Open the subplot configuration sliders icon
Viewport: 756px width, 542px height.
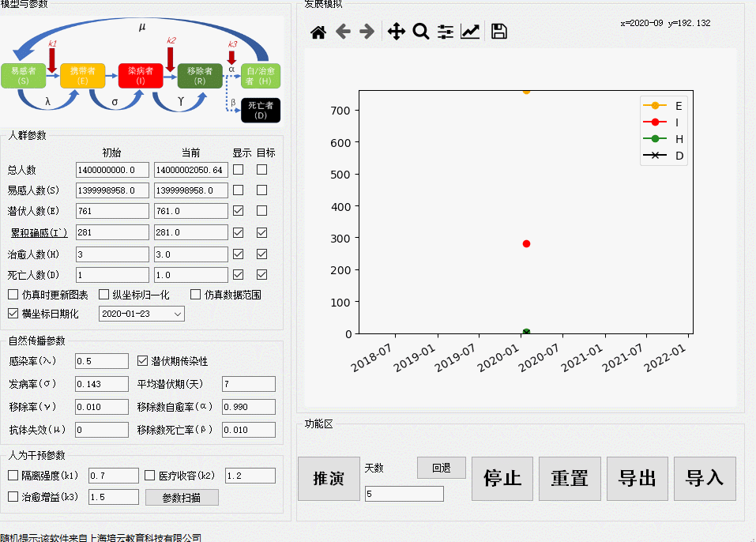[446, 32]
